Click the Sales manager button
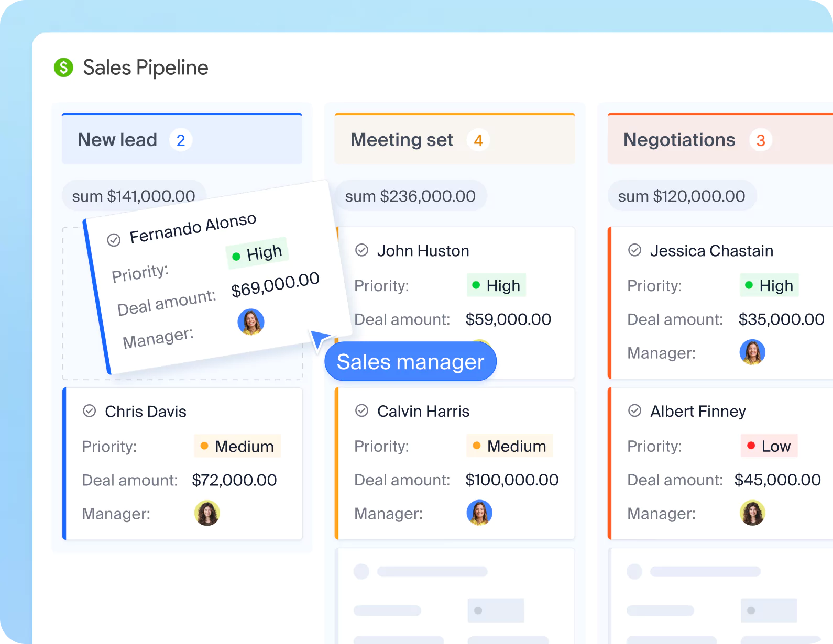Screen dimensions: 833x644 (x=410, y=361)
